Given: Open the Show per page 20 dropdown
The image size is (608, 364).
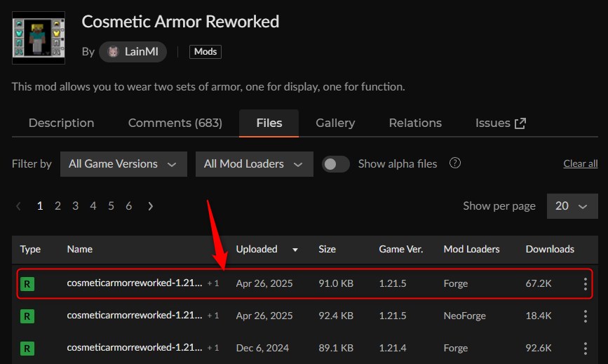Looking at the screenshot, I should (x=572, y=205).
